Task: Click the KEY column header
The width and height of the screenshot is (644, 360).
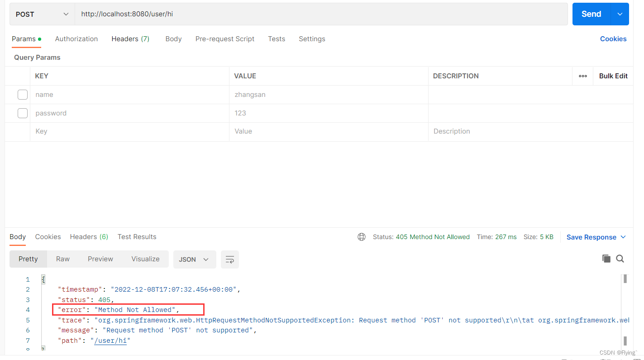Action: point(42,76)
